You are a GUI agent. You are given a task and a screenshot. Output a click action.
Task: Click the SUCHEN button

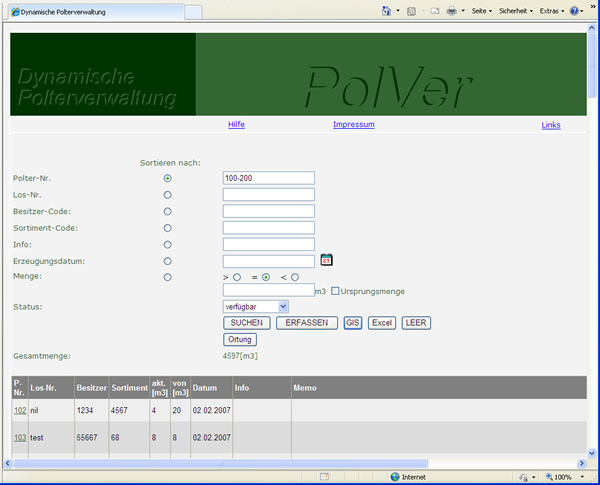[x=247, y=323]
